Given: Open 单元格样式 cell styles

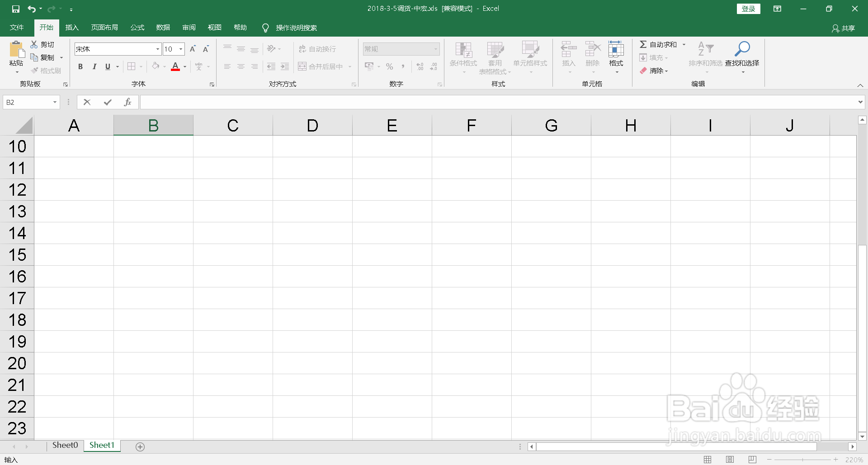Looking at the screenshot, I should click(530, 57).
